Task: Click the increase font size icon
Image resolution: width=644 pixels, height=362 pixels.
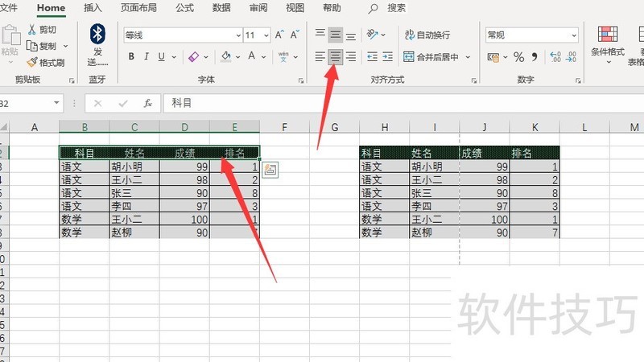Action: (x=279, y=35)
